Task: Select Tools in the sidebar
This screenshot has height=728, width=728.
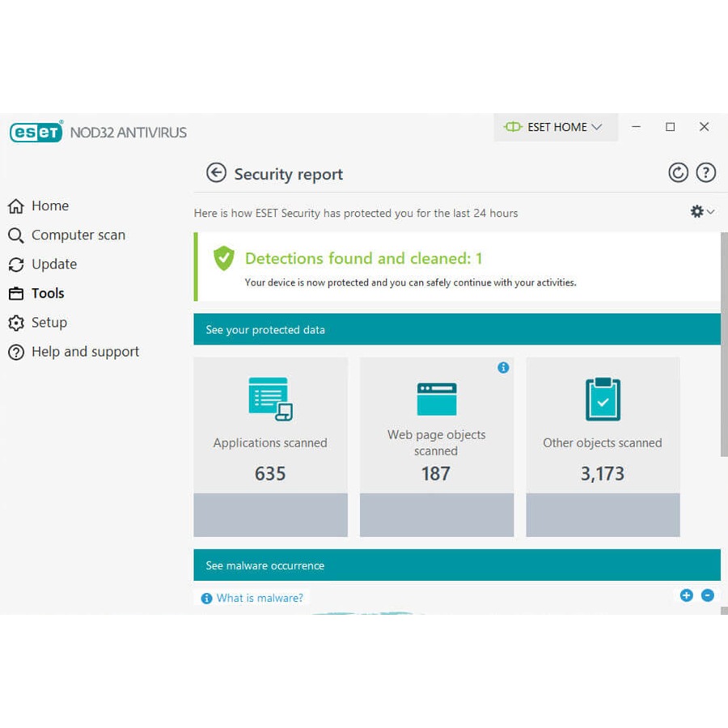Action: point(48,294)
